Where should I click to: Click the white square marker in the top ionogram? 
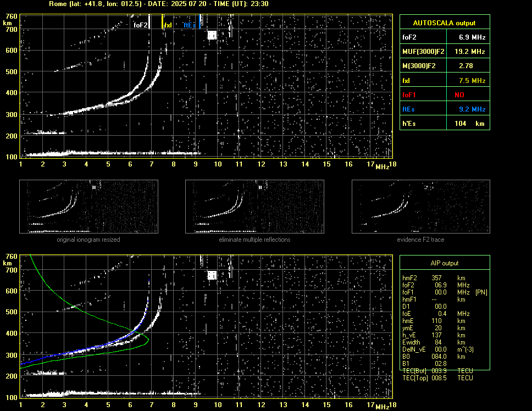pos(212,35)
